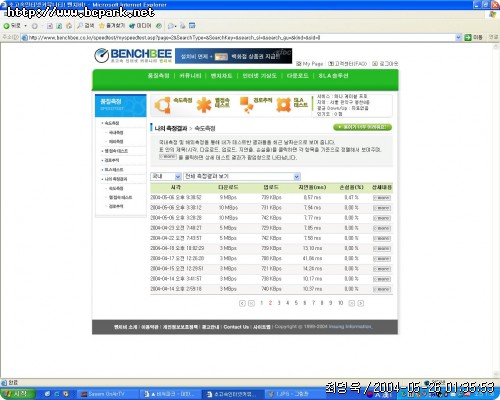Click the 739 KBps upload value in first row
The image size is (500, 400).
click(x=271, y=197)
